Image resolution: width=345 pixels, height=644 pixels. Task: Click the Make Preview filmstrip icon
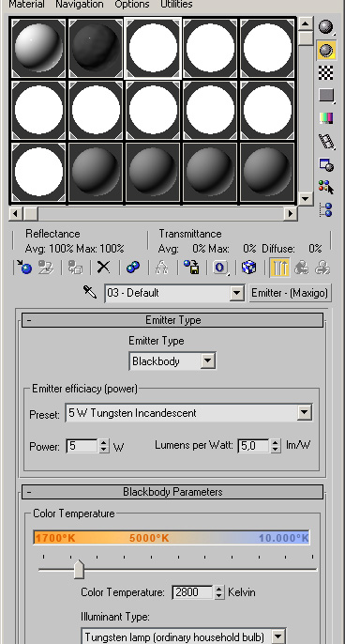click(326, 142)
